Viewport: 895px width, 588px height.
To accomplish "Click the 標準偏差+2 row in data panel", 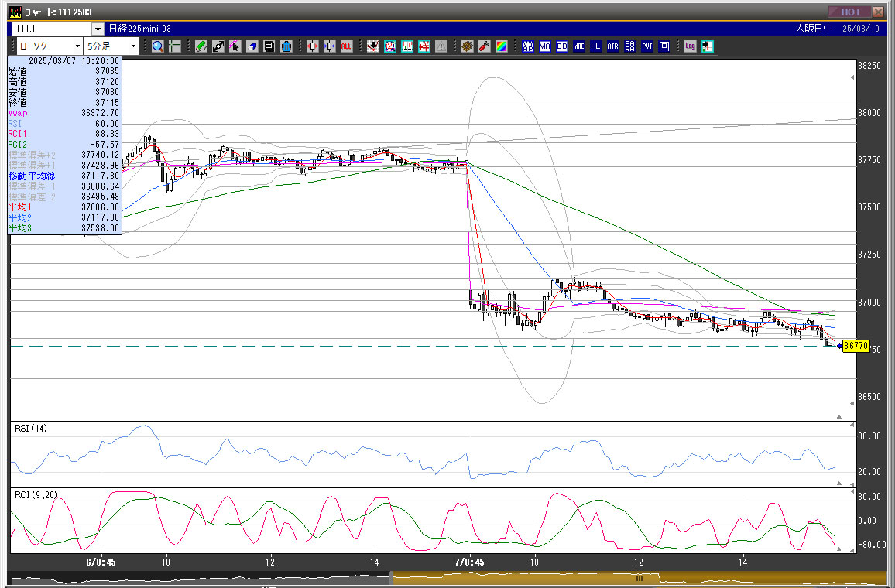I will point(64,156).
